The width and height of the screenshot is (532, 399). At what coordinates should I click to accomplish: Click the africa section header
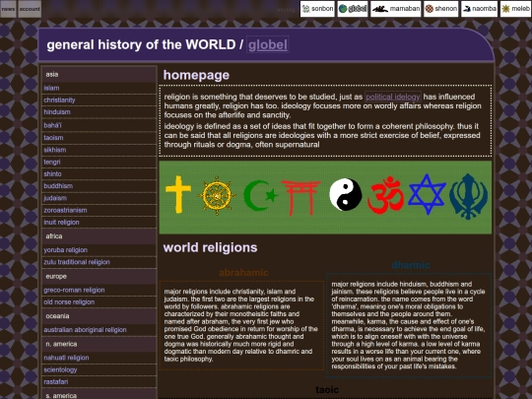(x=100, y=236)
